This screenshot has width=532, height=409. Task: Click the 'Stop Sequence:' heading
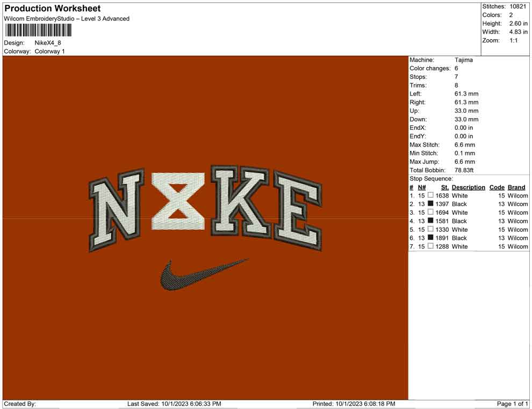click(431, 179)
